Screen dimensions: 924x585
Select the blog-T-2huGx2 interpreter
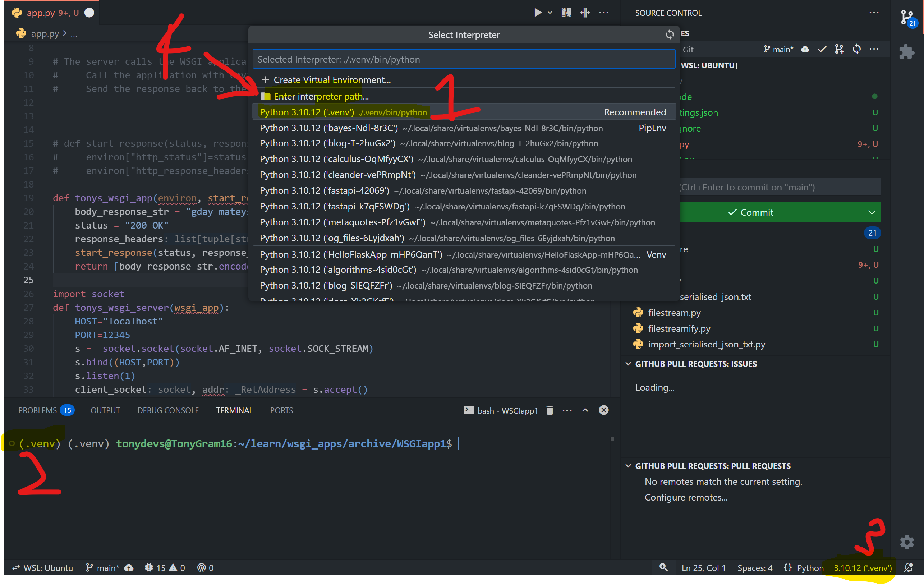(x=464, y=143)
